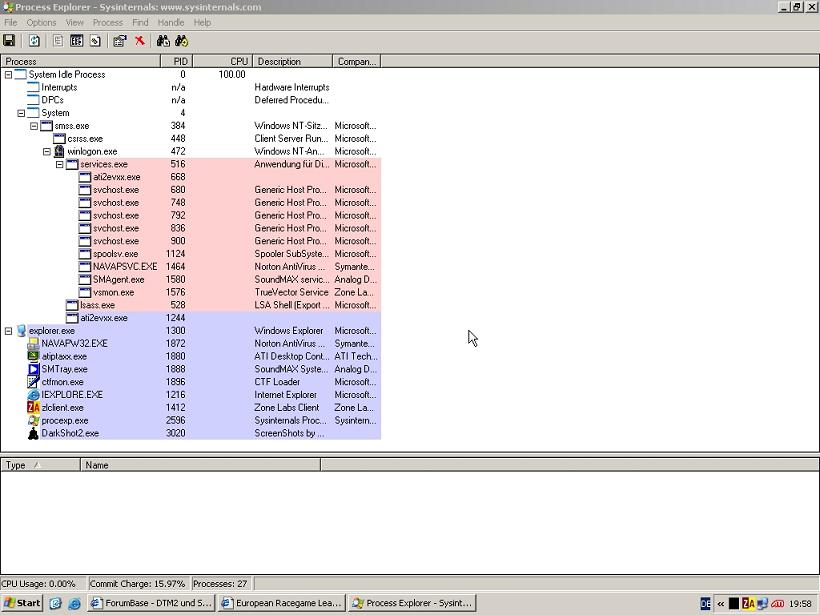Viewport: 820px width, 615px height.
Task: Select the NAVAPSVC.EXE process row
Action: 190,267
